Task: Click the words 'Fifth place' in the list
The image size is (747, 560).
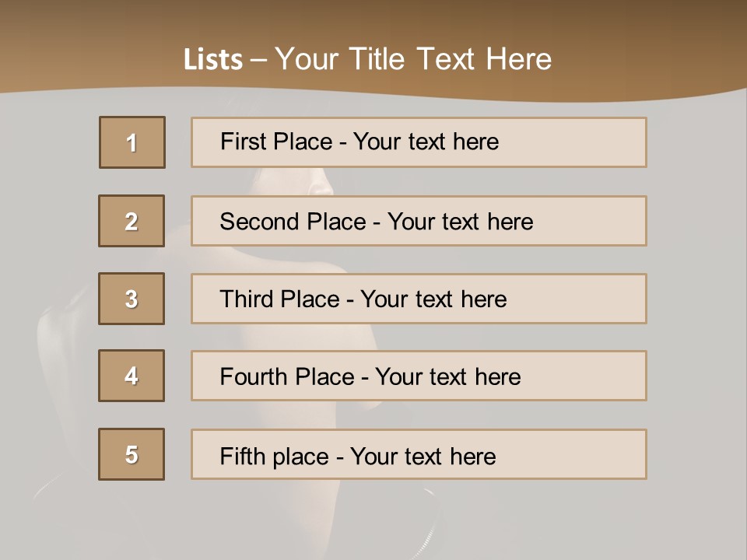Action: click(275, 456)
